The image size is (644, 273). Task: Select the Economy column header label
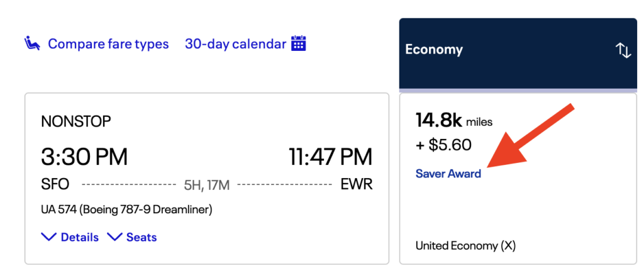coord(434,50)
